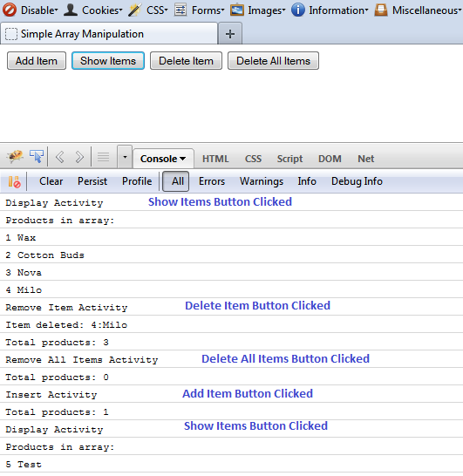The height and width of the screenshot is (476, 463).
Task: Open new tab with plus button
Action: pos(230,34)
